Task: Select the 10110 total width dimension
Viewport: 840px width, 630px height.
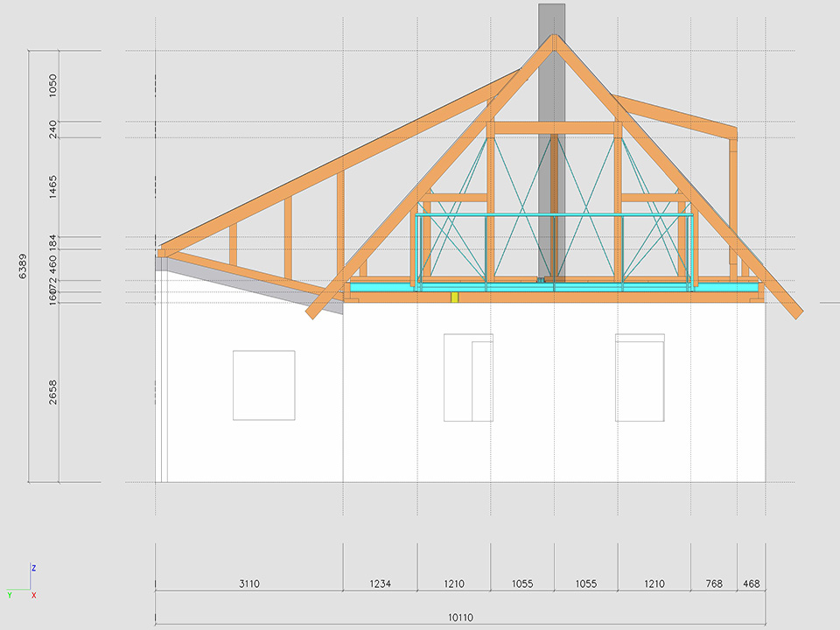Action: [x=460, y=618]
